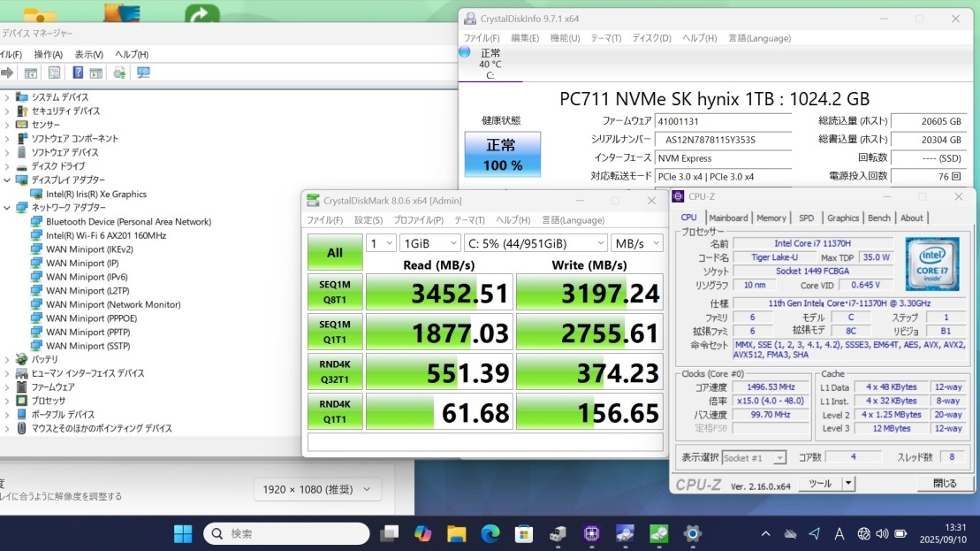
Task: Open the test size 1GiB dropdown
Action: 429,242
